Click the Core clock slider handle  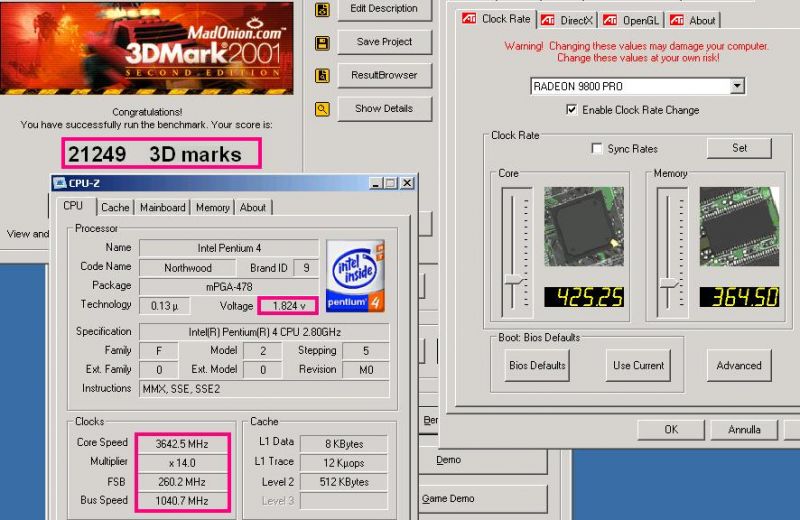514,280
